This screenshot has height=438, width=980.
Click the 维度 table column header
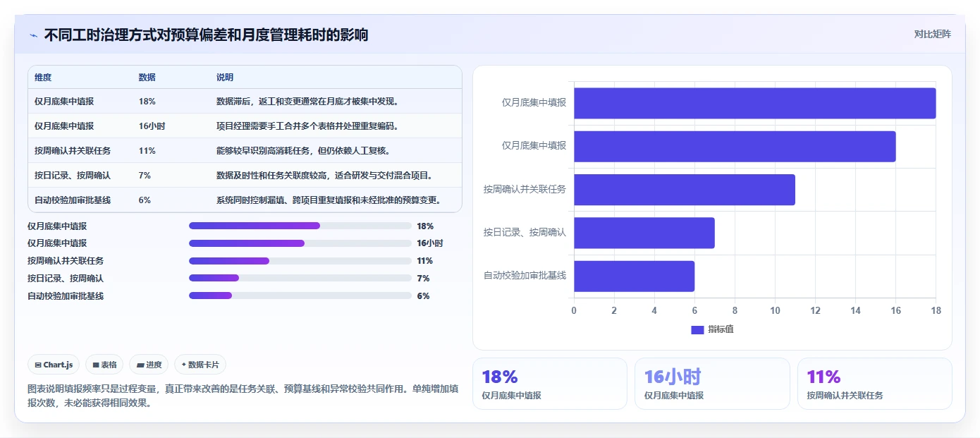tap(43, 78)
